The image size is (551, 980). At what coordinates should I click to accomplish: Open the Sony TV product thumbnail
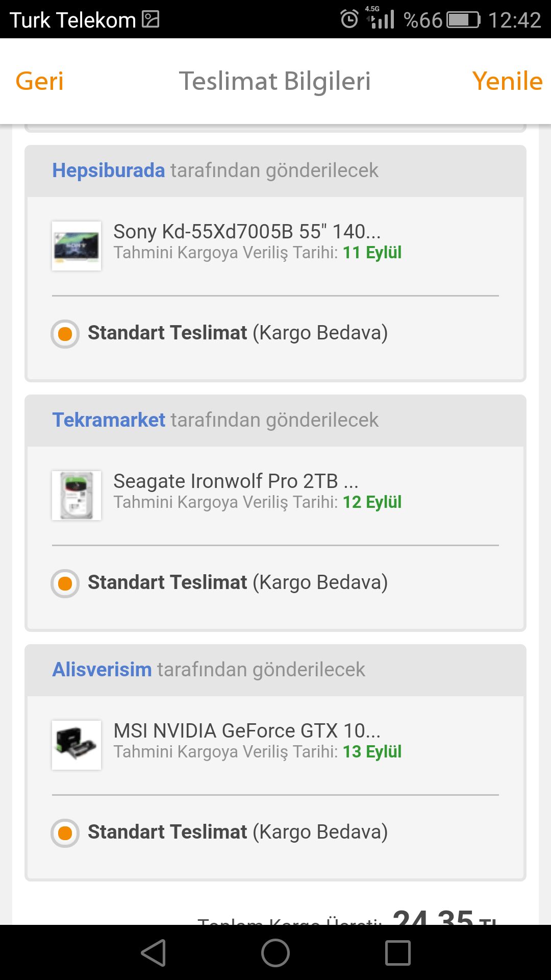(x=77, y=246)
